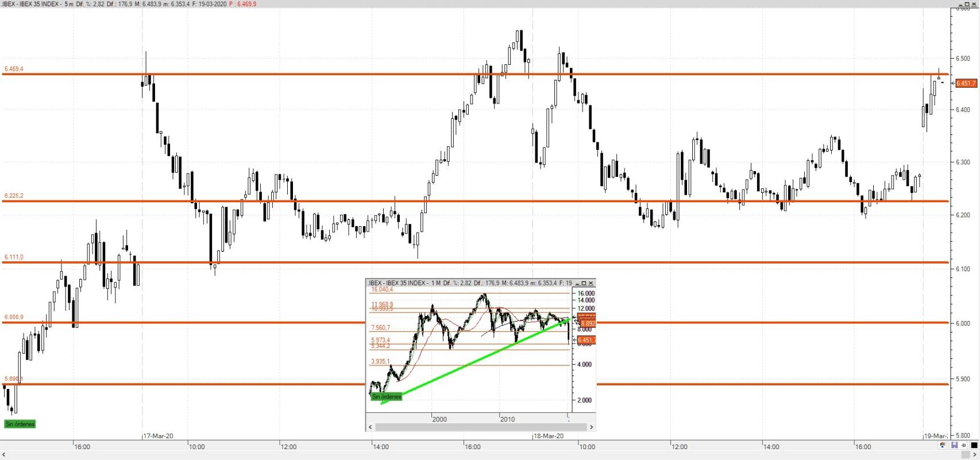This screenshot has width=980, height=460.
Task: Click the 18-Mar-20 date marker on time axis
Action: (x=549, y=436)
